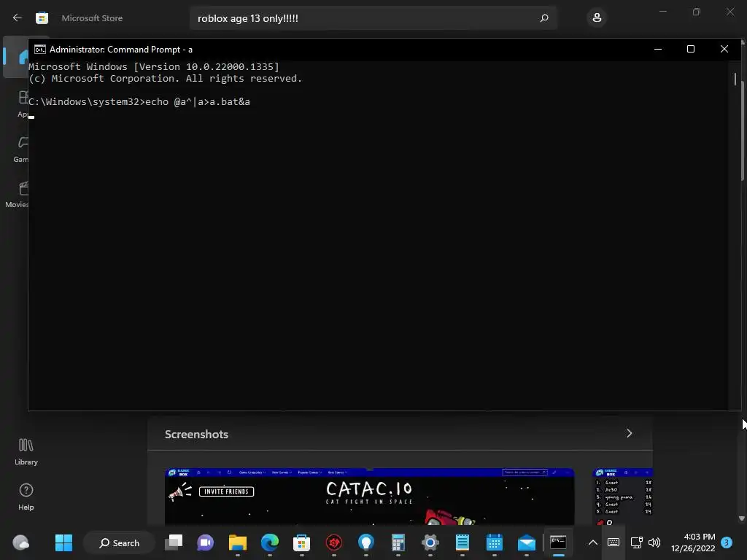Minimize the Command Prompt window
This screenshot has height=560, width=747.
(658, 49)
